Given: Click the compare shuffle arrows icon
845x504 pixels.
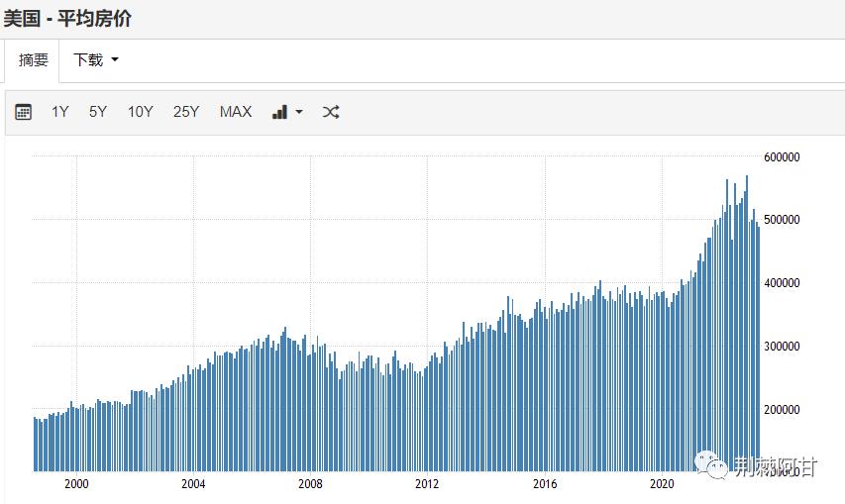Looking at the screenshot, I should coord(331,112).
